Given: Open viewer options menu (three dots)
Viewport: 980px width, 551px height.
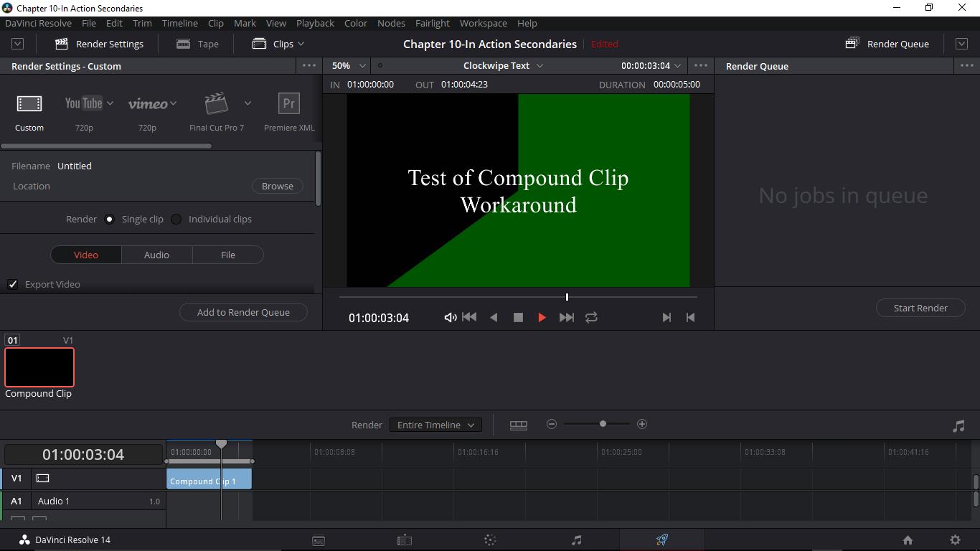Looking at the screenshot, I should coord(701,65).
